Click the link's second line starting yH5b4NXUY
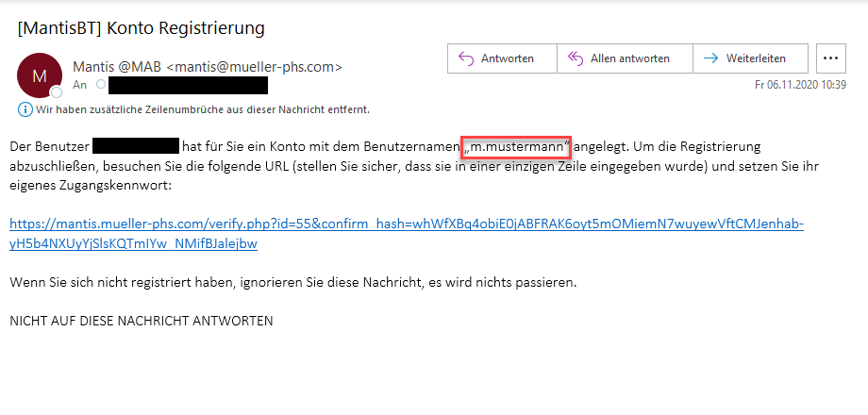Image resolution: width=868 pixels, height=415 pixels. point(133,243)
